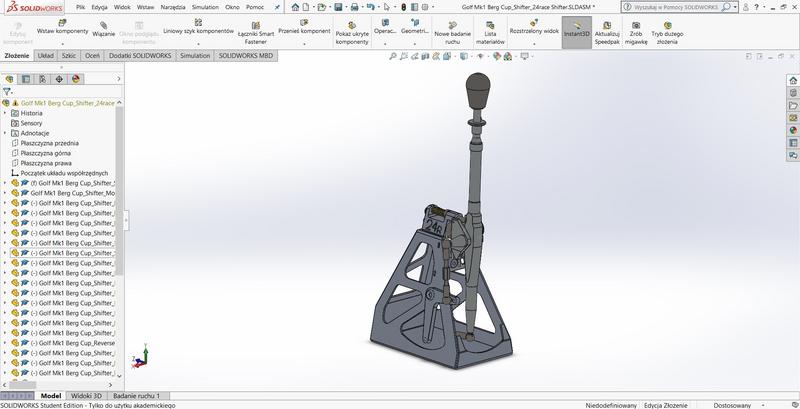Click the SOLIDWORKS help search field
The image size is (800, 409).
pyautogui.click(x=676, y=7)
